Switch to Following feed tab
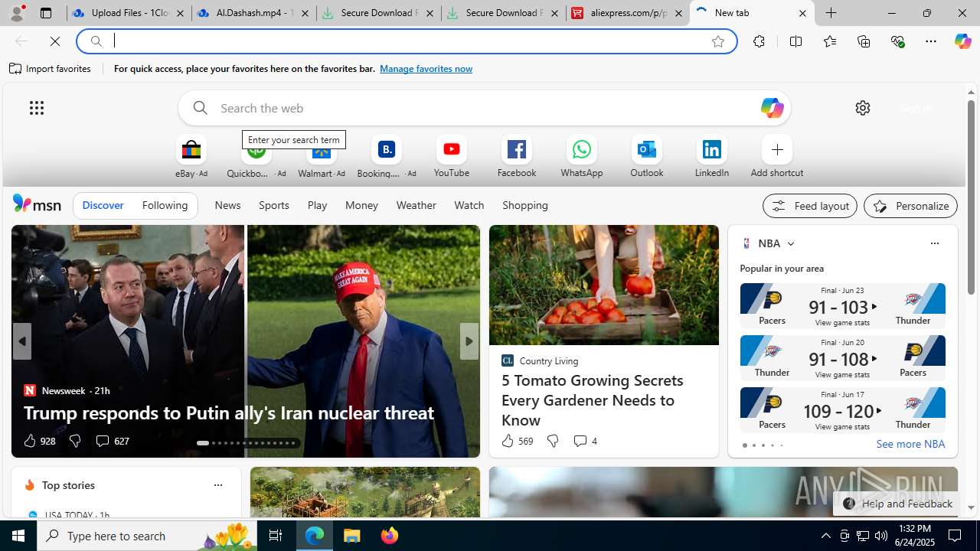The width and height of the screenshot is (980, 551). click(x=165, y=205)
